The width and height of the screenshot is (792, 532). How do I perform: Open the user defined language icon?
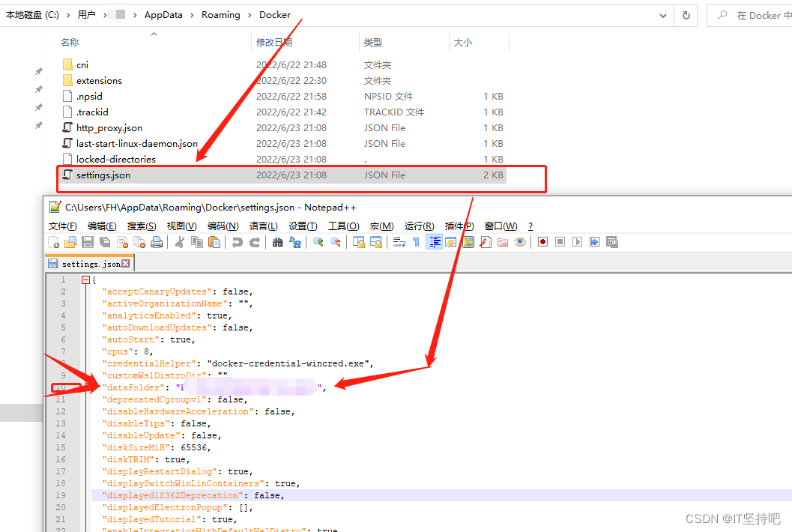(451, 243)
